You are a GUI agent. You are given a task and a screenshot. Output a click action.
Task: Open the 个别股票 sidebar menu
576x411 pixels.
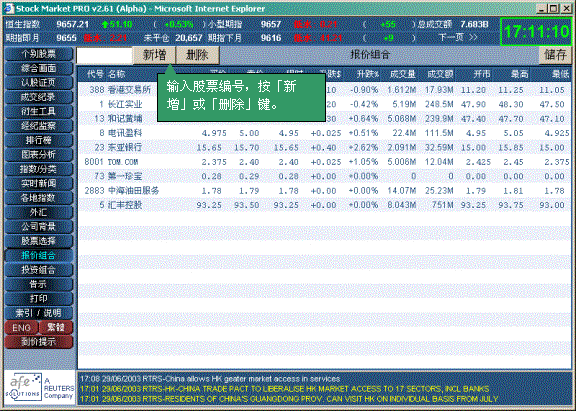(x=39, y=54)
